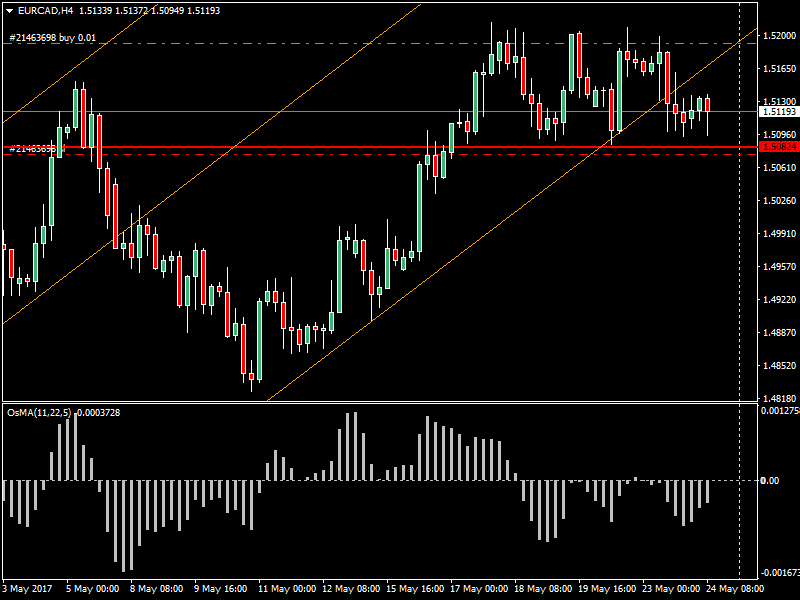
Task: Click the 1.49570 price axis label
Action: (x=779, y=266)
